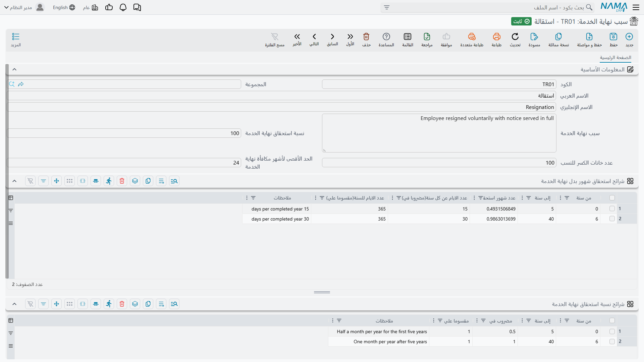Tick checkbox for Half a month row

click(612, 331)
